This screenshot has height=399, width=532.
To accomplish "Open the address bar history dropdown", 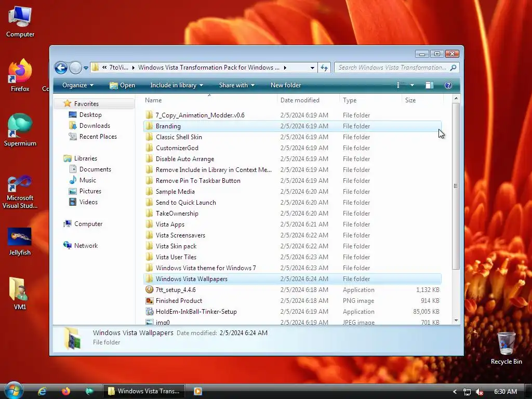I will (x=312, y=68).
